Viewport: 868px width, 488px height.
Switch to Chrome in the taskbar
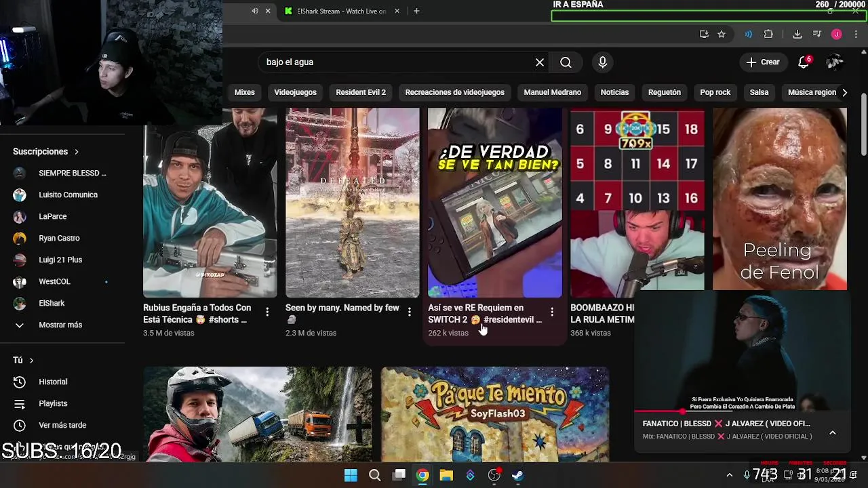(422, 475)
